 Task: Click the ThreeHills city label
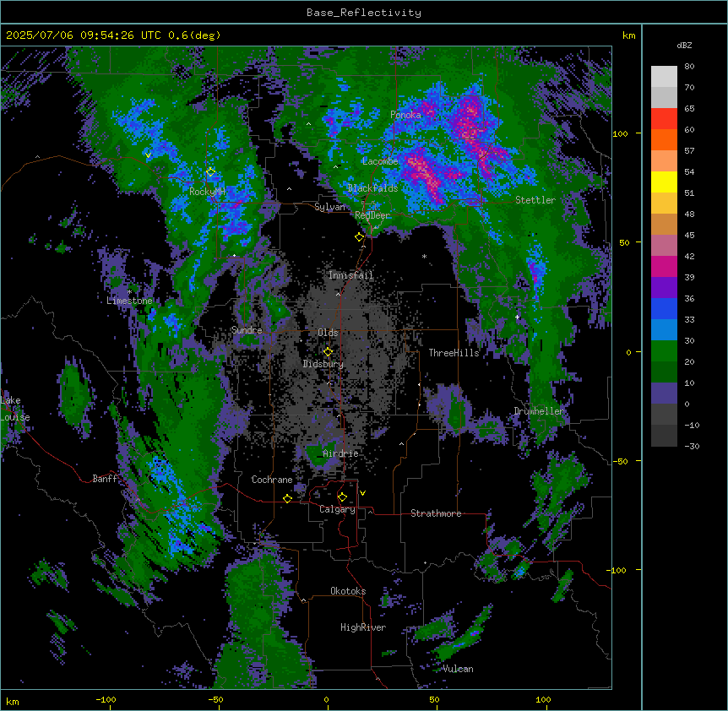454,353
